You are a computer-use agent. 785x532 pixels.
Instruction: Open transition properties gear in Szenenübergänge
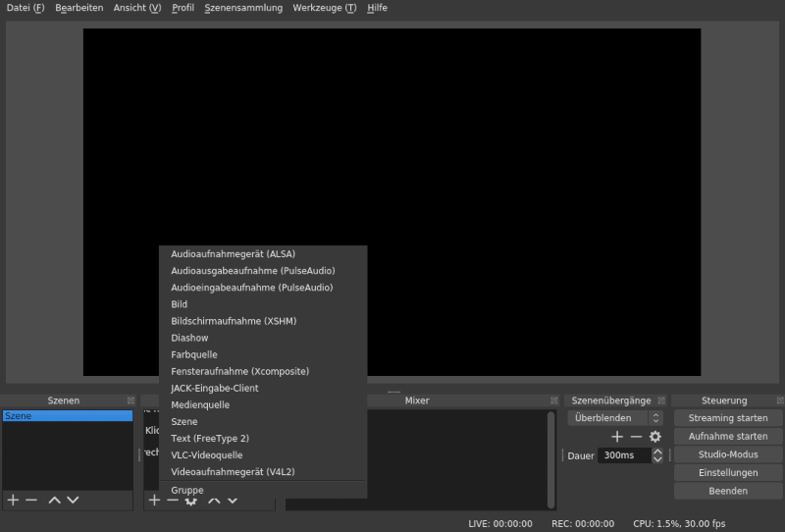[x=655, y=437]
